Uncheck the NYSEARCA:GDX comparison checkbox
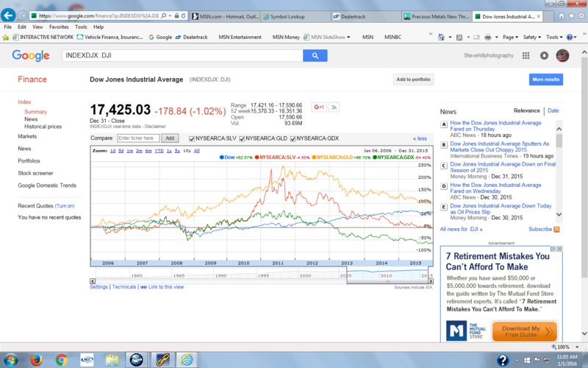 [x=293, y=139]
